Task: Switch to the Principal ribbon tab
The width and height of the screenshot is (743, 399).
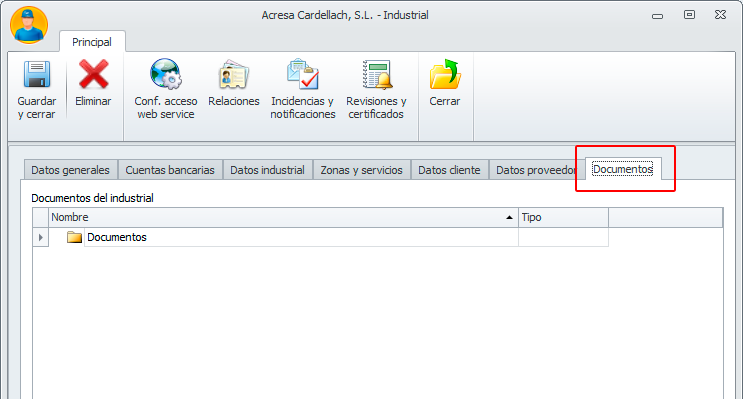Action: [x=92, y=42]
